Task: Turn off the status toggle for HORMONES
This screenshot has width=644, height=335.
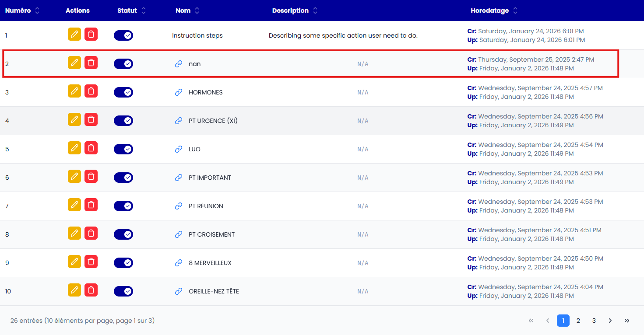Action: [x=123, y=92]
